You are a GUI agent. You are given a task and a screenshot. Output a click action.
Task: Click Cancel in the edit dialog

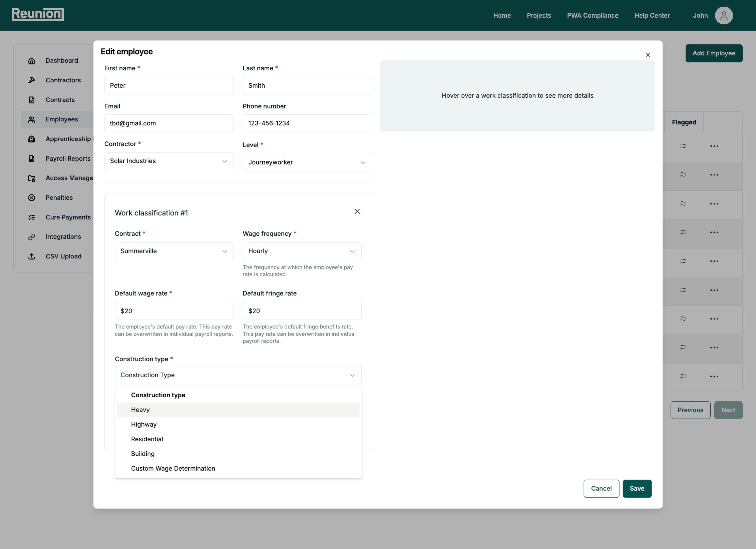click(601, 488)
